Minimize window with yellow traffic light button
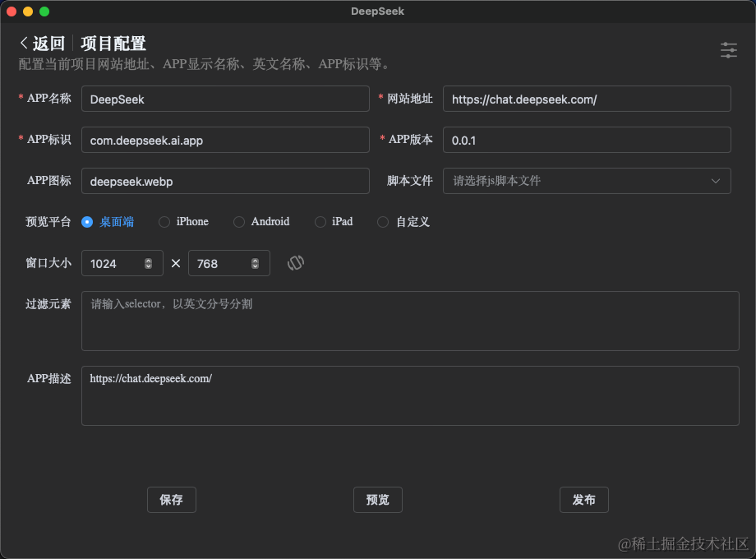The image size is (756, 559). click(28, 12)
